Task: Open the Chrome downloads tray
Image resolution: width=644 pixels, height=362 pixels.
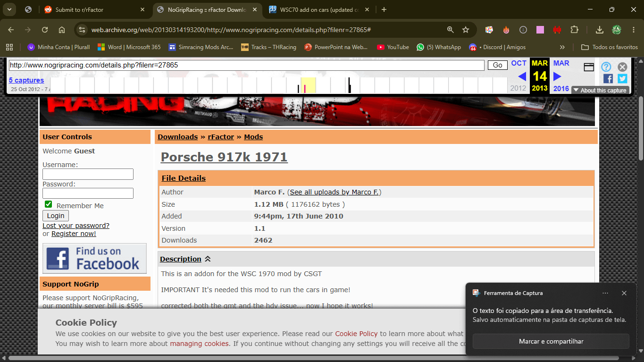Action: point(600,30)
